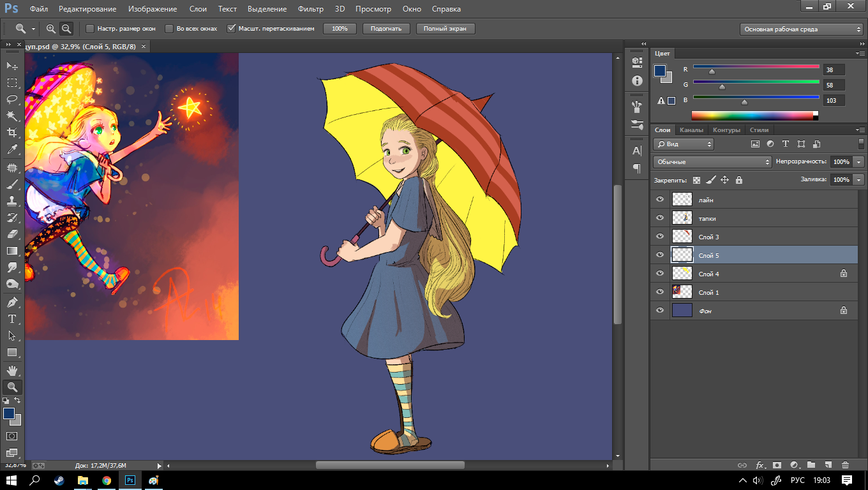Select the Move tool

(x=12, y=66)
